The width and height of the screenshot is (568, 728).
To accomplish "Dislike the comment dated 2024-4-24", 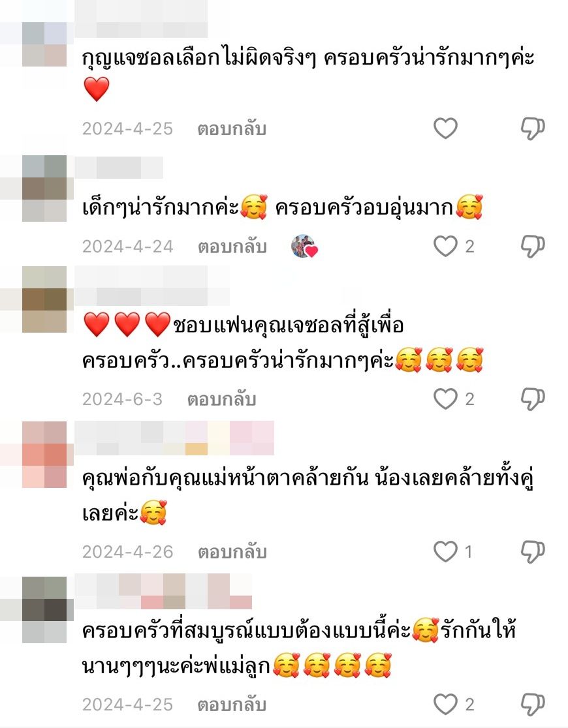I will [532, 246].
